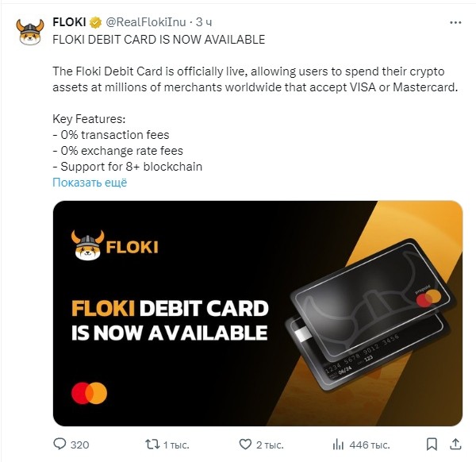Bookmark the FLOKI debit card tweet
This screenshot has height=462, width=476.
click(432, 445)
